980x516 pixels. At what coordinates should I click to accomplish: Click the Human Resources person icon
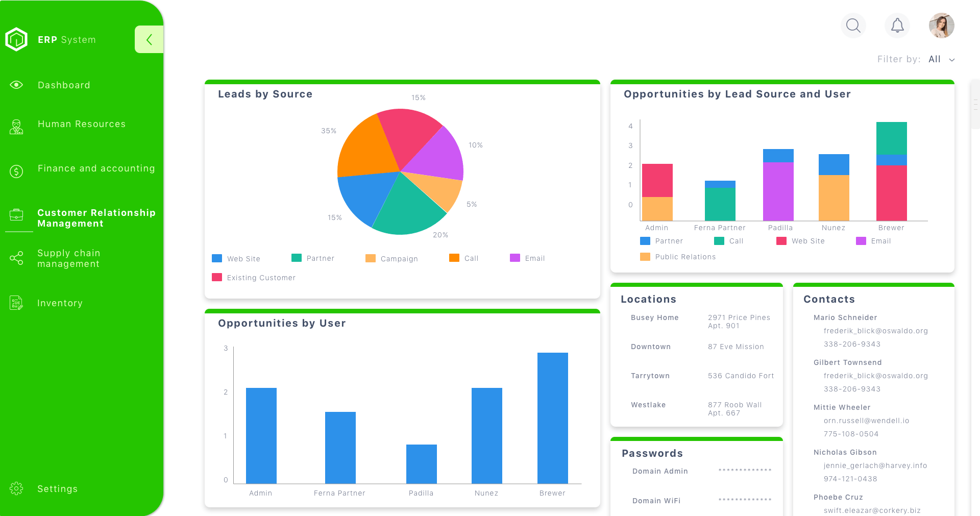(x=16, y=127)
